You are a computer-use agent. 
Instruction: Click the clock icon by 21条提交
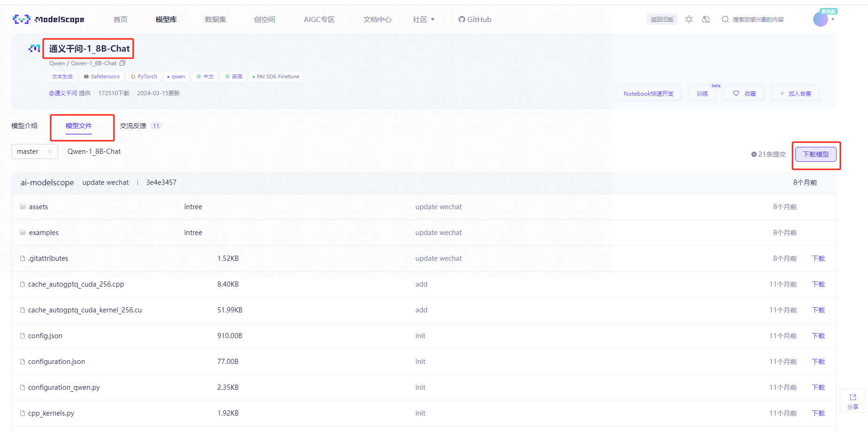click(x=754, y=154)
